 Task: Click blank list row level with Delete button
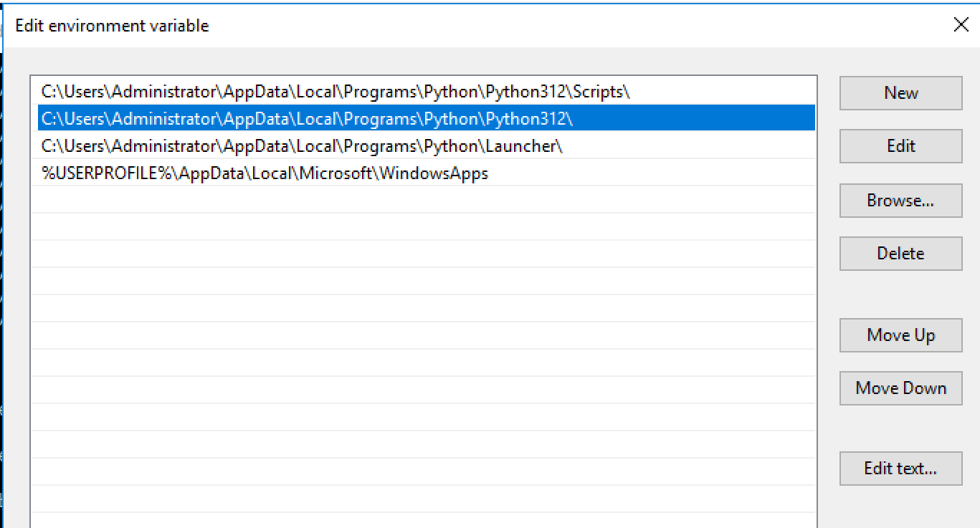click(423, 254)
